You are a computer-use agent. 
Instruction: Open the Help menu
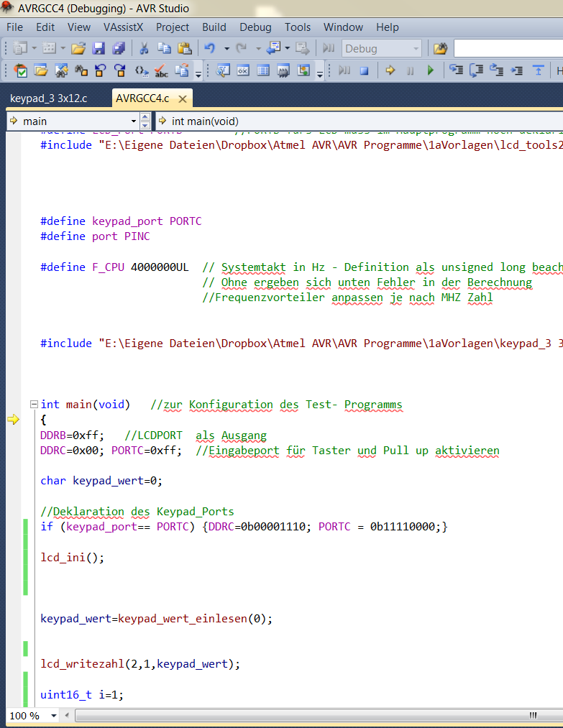[388, 27]
